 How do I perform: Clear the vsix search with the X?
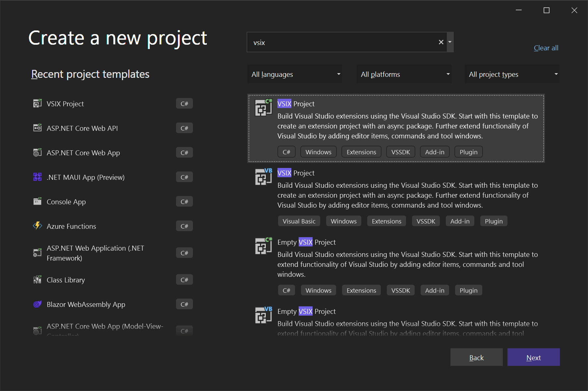pyautogui.click(x=441, y=42)
